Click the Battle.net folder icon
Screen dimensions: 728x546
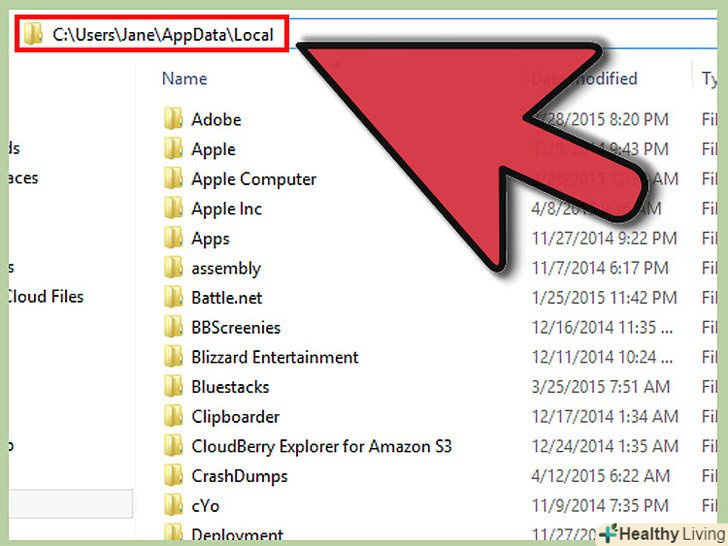point(174,297)
